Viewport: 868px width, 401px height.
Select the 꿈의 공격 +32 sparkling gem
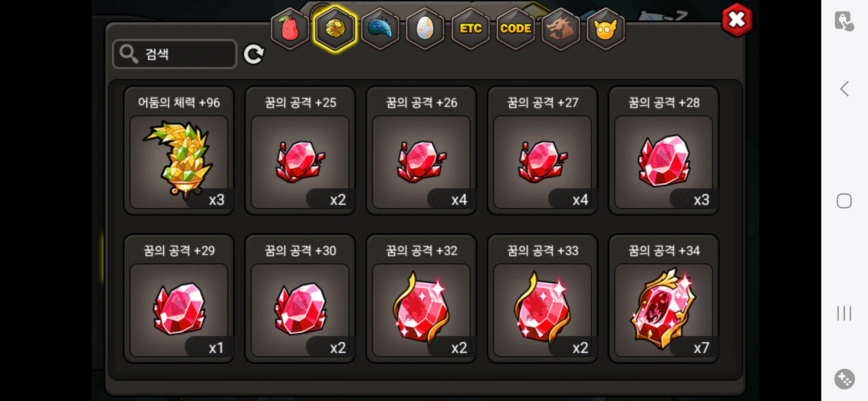pos(421,298)
